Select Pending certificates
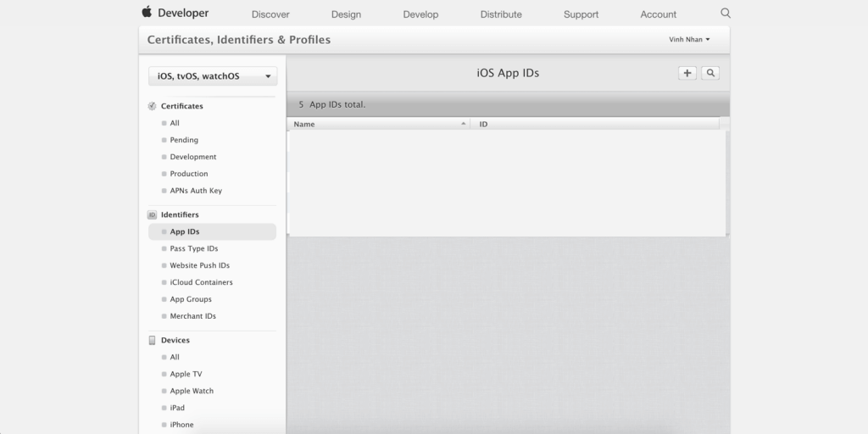This screenshot has height=434, width=868. click(184, 140)
